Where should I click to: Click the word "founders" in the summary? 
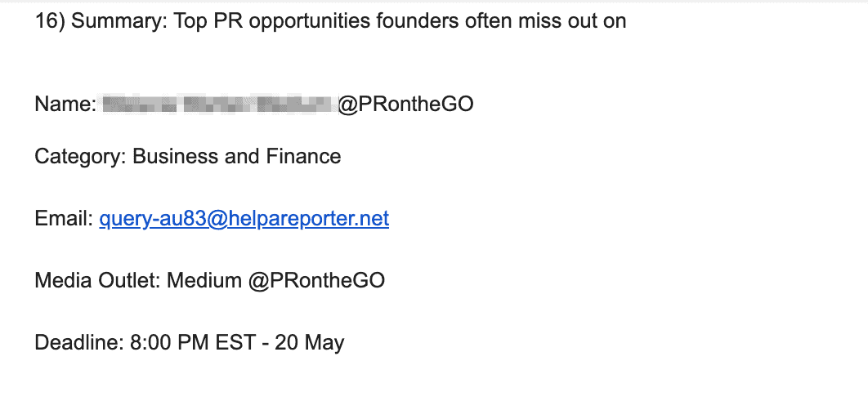click(x=418, y=21)
